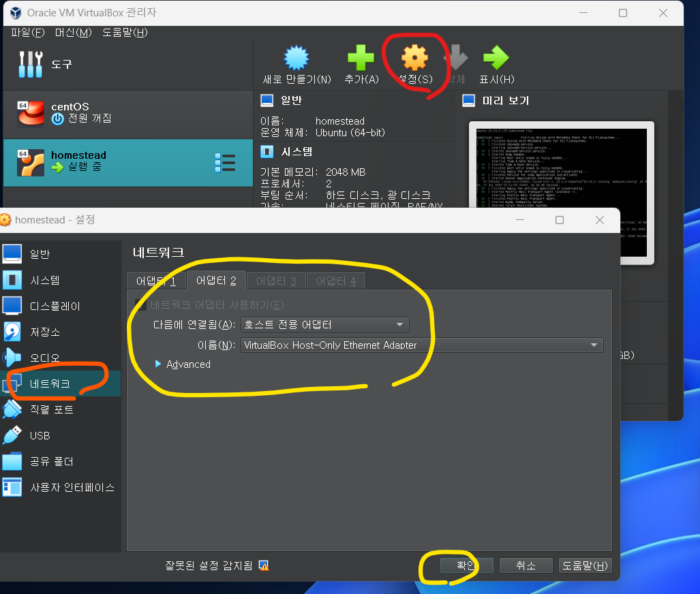The width and height of the screenshot is (700, 594).
Task: Click the New (새로 만들기) toolbar icon
Action: click(x=296, y=58)
